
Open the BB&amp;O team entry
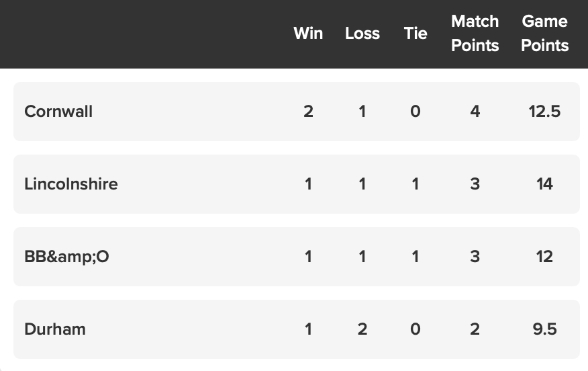coord(66,257)
